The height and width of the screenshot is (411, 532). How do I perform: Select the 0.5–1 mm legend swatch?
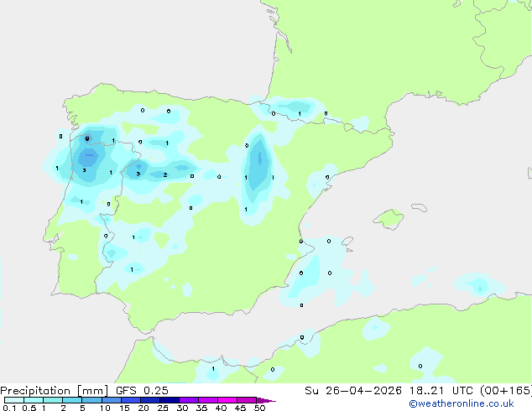click(x=34, y=400)
